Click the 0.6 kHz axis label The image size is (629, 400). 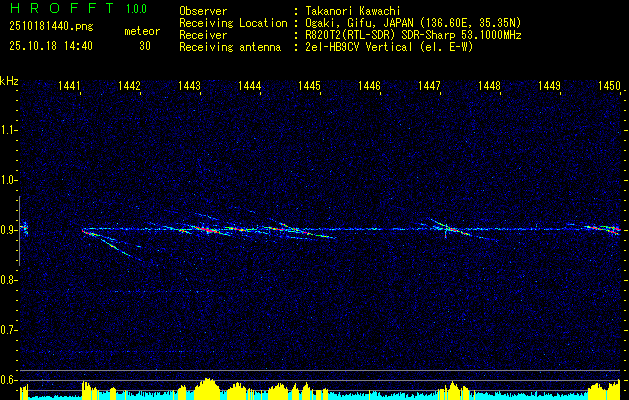click(8, 380)
